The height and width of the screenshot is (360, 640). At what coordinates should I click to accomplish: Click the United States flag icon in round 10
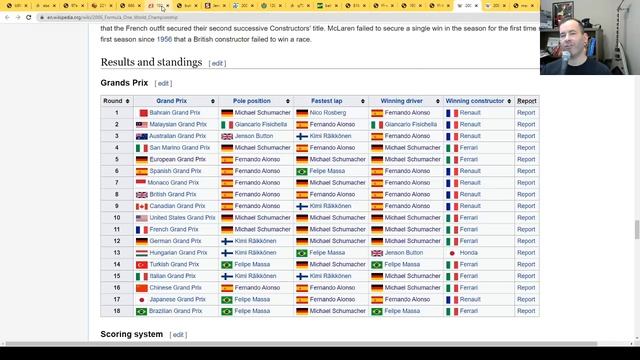point(142,218)
